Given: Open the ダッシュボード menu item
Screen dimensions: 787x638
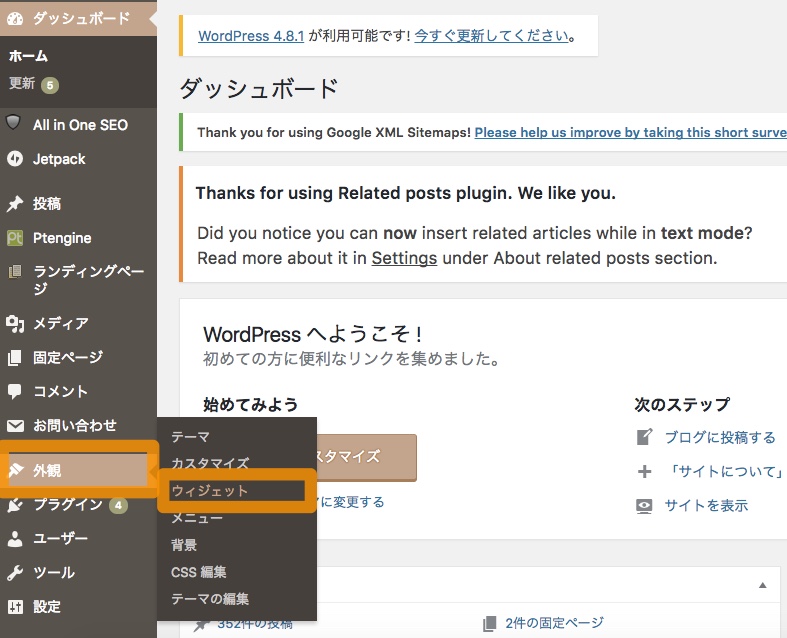Looking at the screenshot, I should click(78, 19).
